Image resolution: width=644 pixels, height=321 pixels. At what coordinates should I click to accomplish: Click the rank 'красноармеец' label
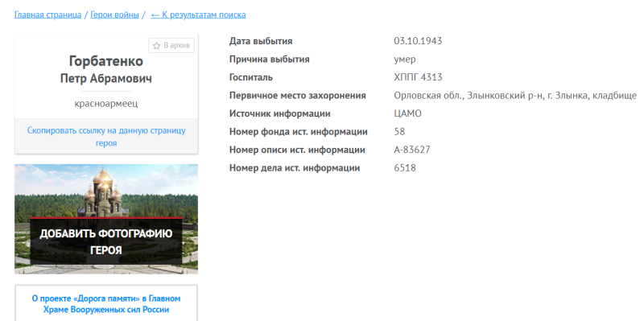coord(106,104)
